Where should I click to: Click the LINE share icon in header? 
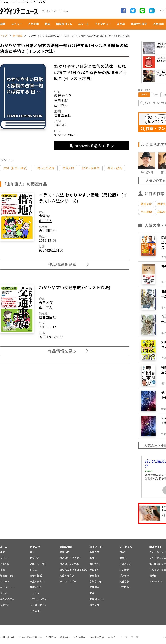(143, 11)
